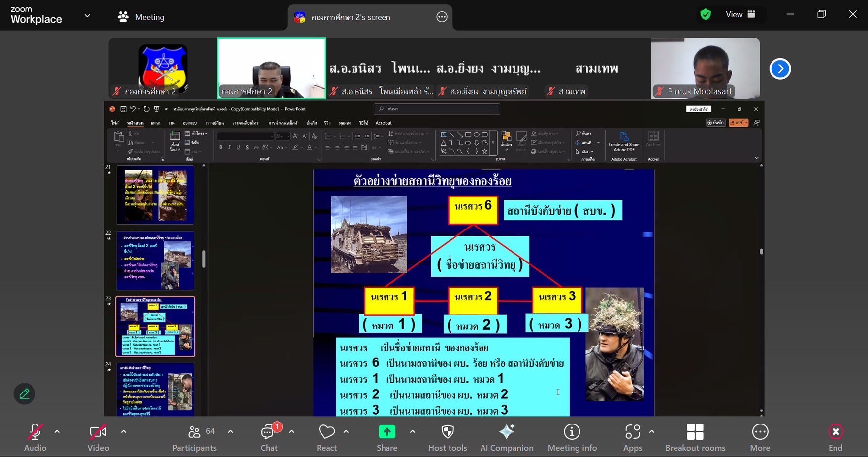Expand Audio options arrow

57,432
